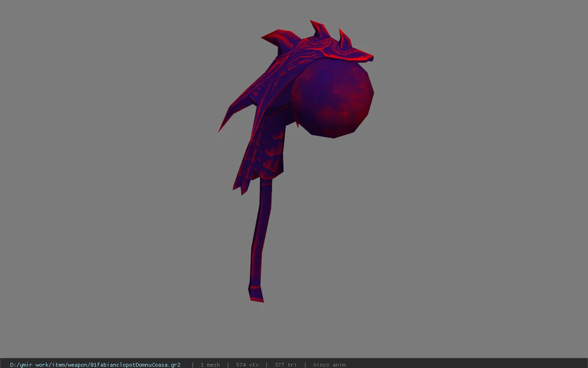Select the 'nincs anim' status text
588x368 pixels.
pyautogui.click(x=329, y=365)
